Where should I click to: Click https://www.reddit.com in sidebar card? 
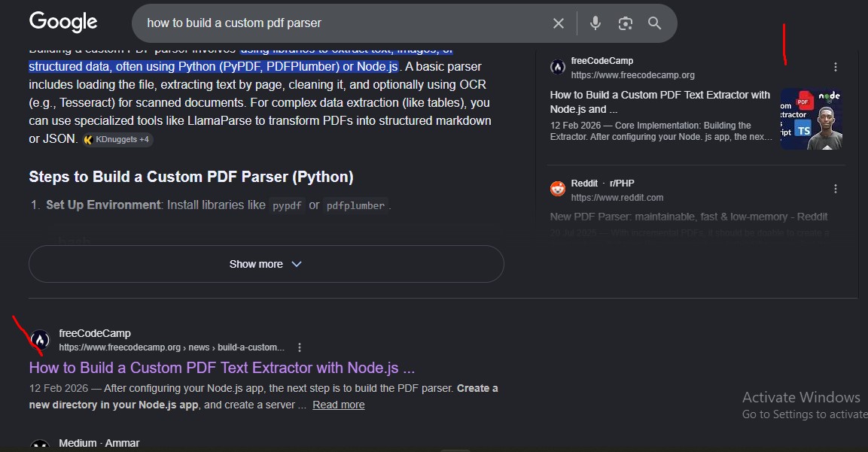617,198
